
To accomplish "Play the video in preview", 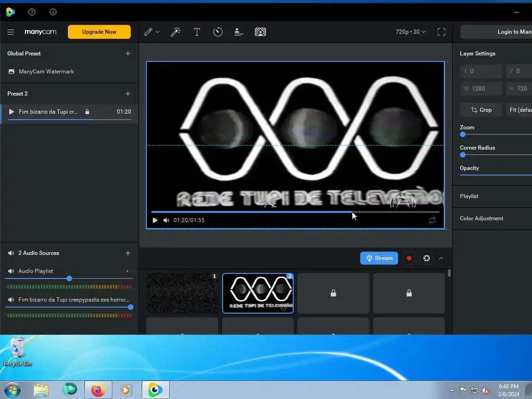I will click(155, 220).
